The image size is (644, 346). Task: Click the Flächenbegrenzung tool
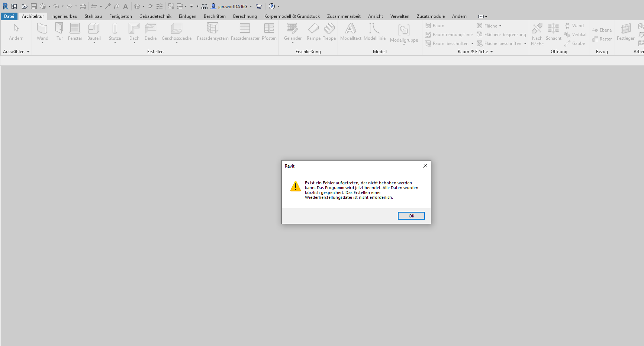[501, 35]
